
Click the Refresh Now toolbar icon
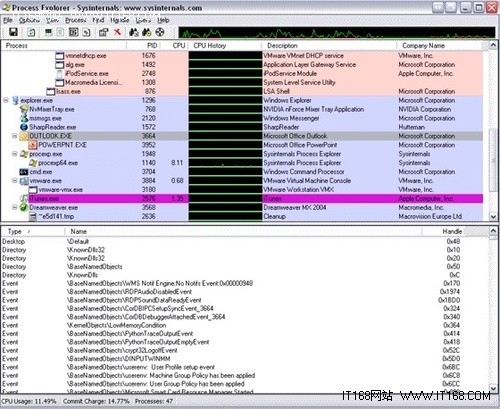(x=31, y=32)
